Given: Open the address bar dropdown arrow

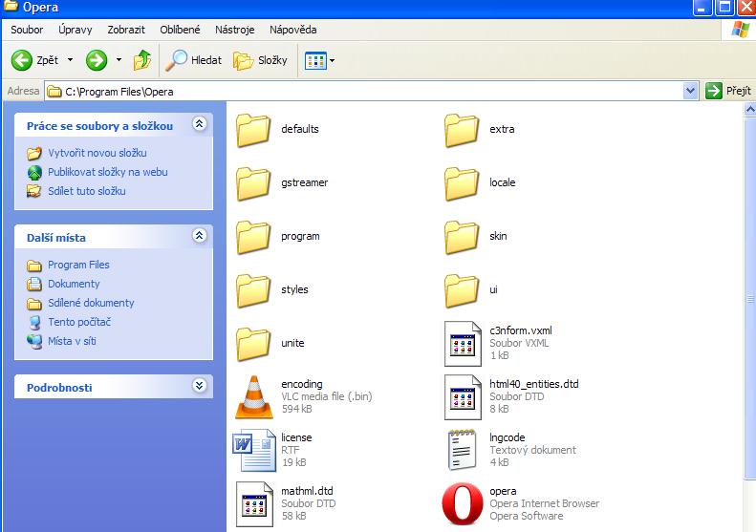Looking at the screenshot, I should (691, 91).
